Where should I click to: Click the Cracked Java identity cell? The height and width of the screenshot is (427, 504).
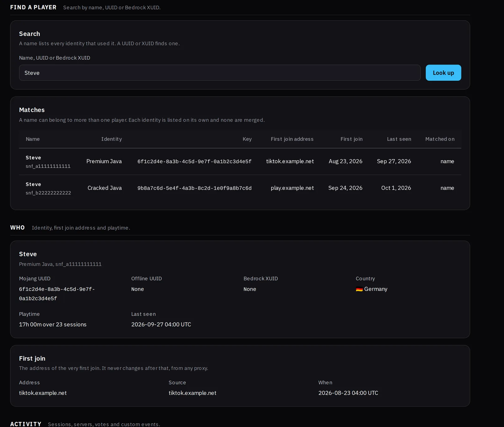[105, 188]
